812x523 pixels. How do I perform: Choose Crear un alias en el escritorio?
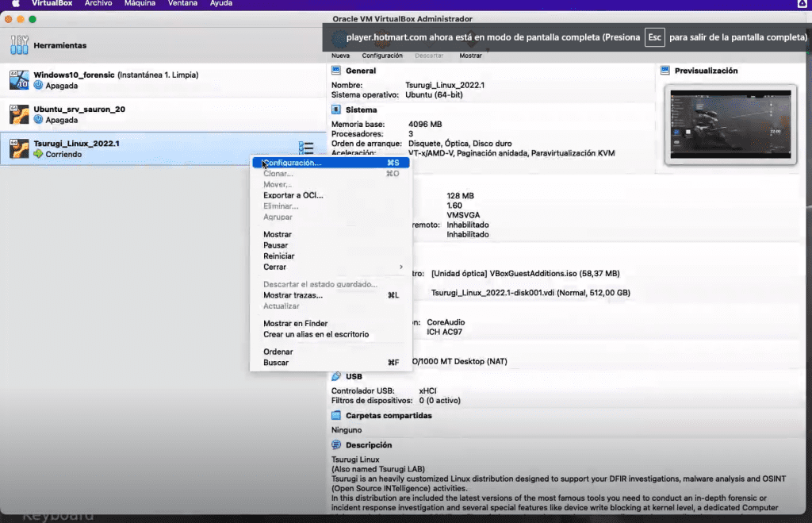pos(331,334)
